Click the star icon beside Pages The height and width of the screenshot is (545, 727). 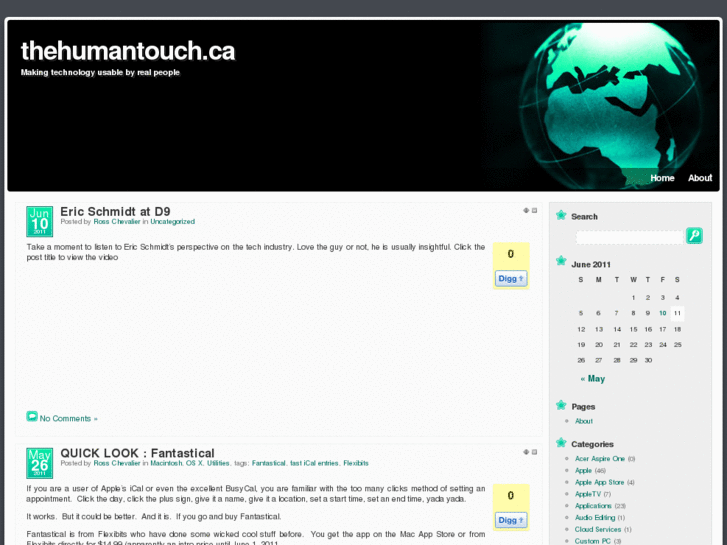(x=561, y=405)
